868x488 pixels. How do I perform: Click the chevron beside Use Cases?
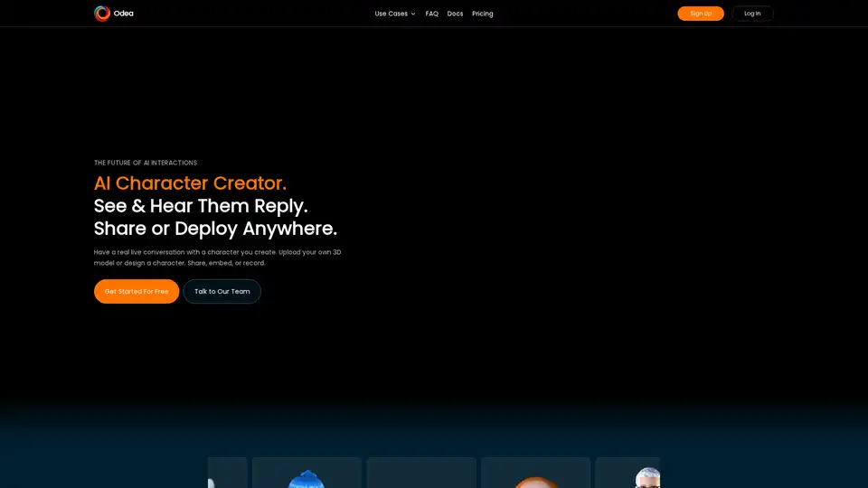[x=413, y=14]
